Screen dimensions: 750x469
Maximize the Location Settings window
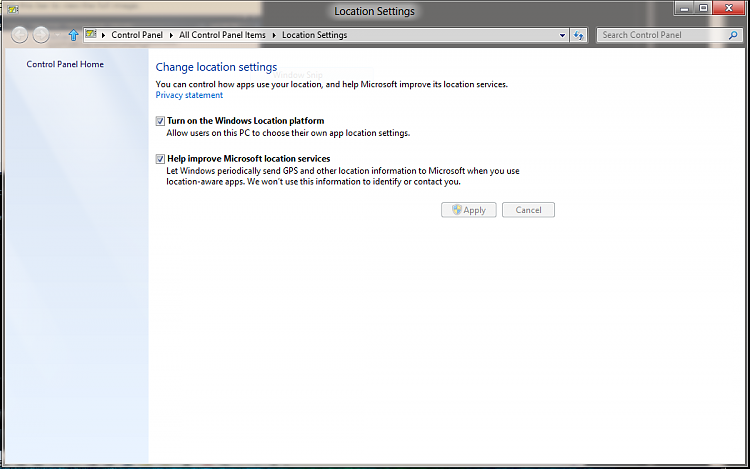tap(703, 8)
